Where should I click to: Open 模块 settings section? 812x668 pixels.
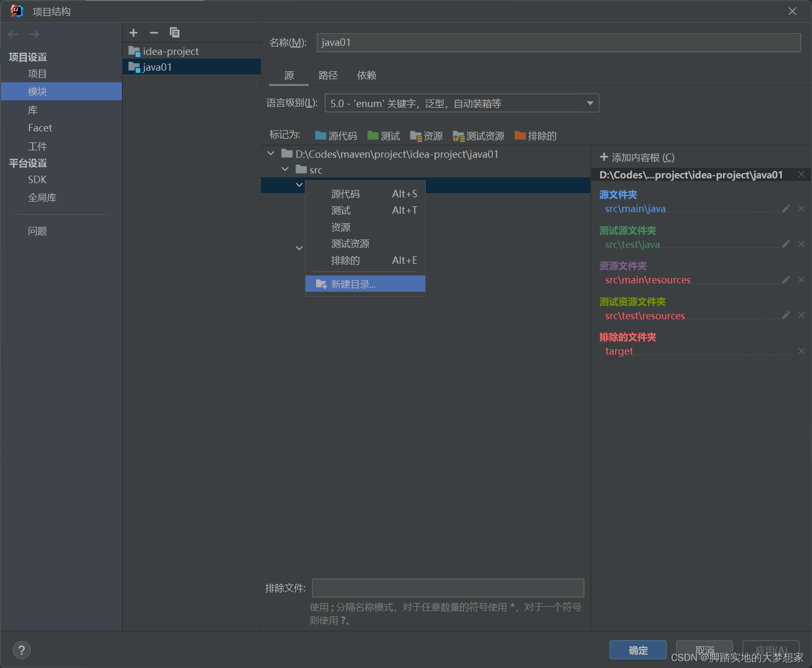pyautogui.click(x=61, y=91)
